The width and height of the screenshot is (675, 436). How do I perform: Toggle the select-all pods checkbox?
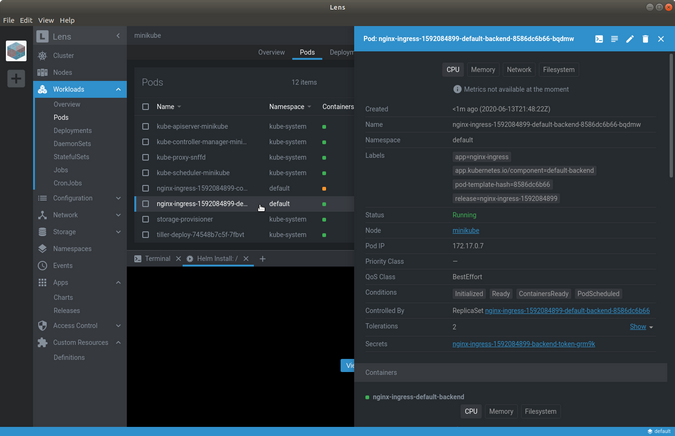pyautogui.click(x=145, y=106)
